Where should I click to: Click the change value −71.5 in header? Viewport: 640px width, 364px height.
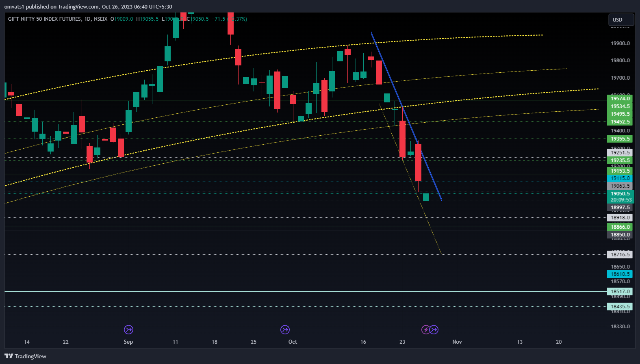click(219, 19)
